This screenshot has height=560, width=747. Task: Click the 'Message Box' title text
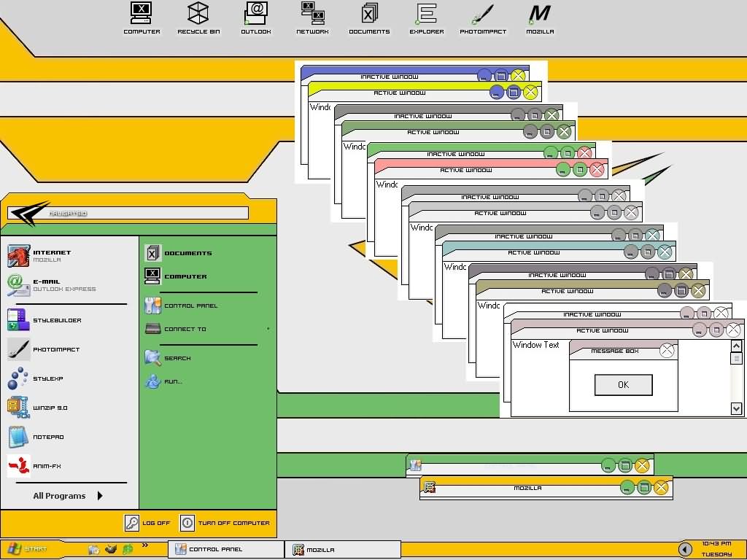[614, 351]
